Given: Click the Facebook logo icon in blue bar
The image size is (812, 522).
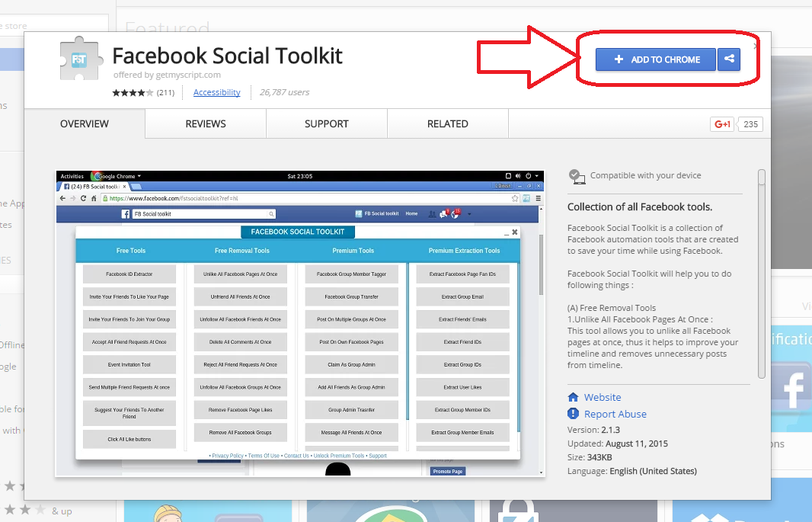Looking at the screenshot, I should click(x=126, y=214).
